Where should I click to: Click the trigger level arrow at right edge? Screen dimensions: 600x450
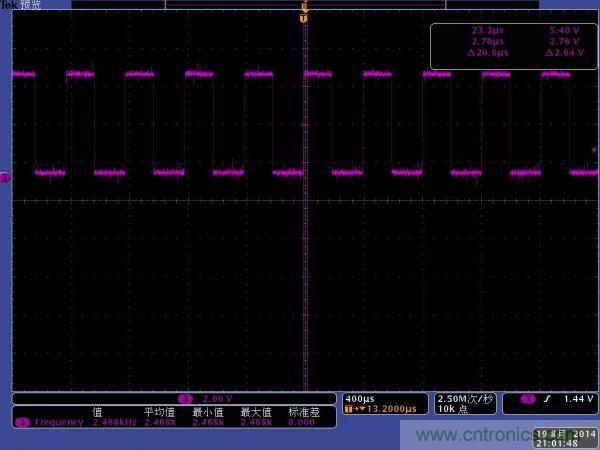595,150
